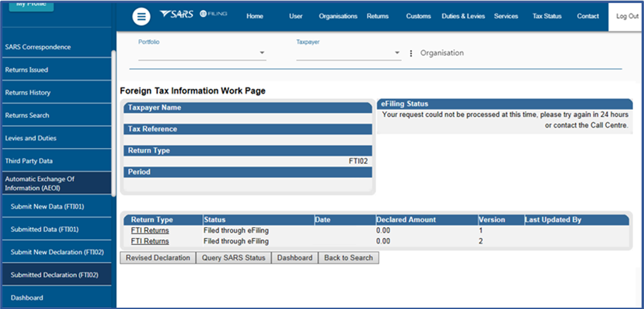Click the Revised Declaration button
The height and width of the screenshot is (309, 644).
click(x=158, y=258)
